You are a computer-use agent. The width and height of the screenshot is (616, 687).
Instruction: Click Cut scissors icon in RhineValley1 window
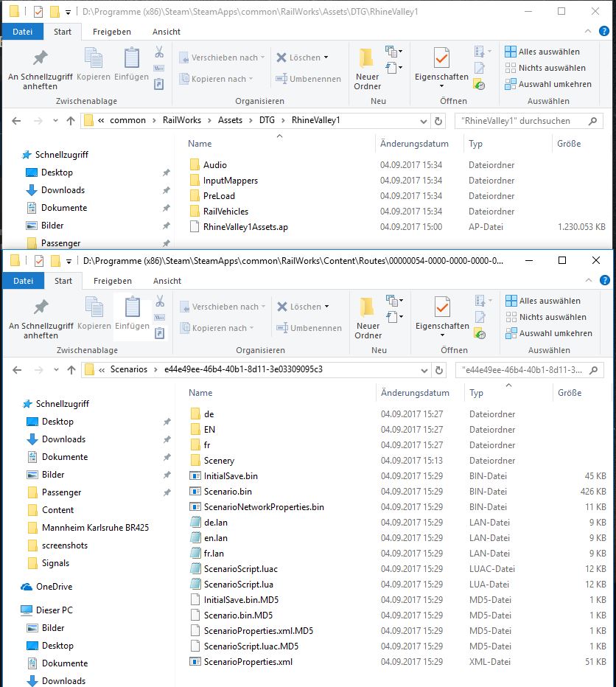coord(159,52)
